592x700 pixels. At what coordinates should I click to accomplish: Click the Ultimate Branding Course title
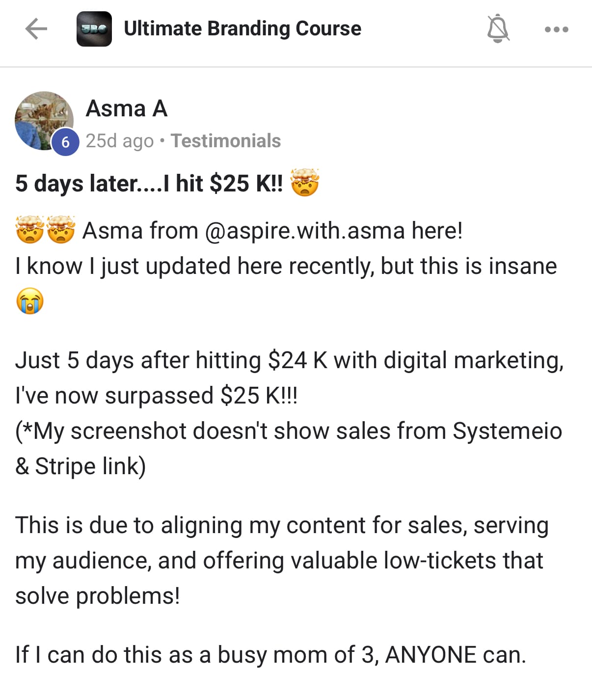[x=242, y=28]
